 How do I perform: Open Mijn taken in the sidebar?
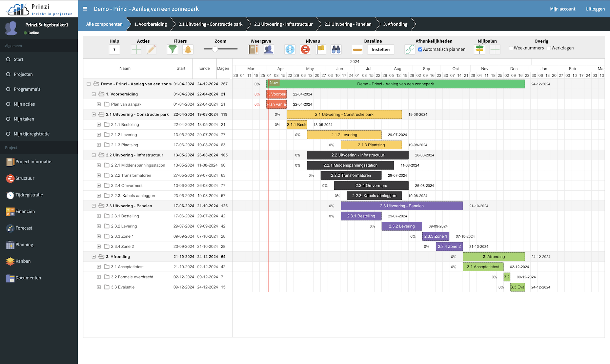coord(39,119)
